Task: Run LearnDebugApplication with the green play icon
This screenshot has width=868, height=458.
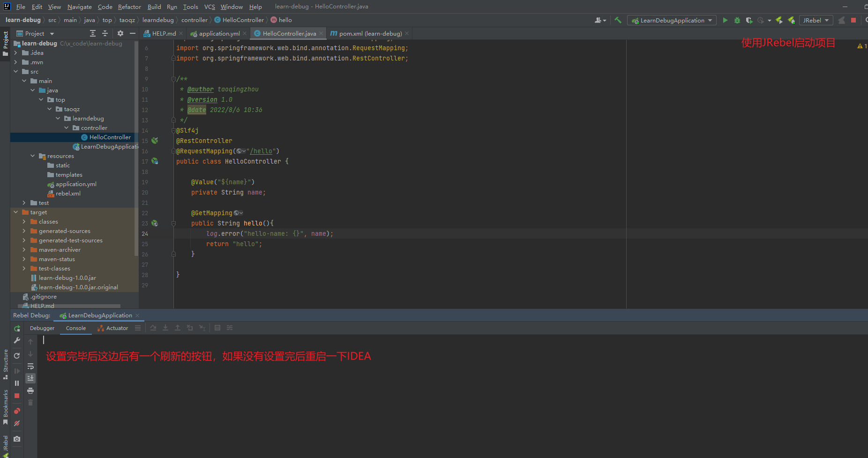Action: [725, 20]
